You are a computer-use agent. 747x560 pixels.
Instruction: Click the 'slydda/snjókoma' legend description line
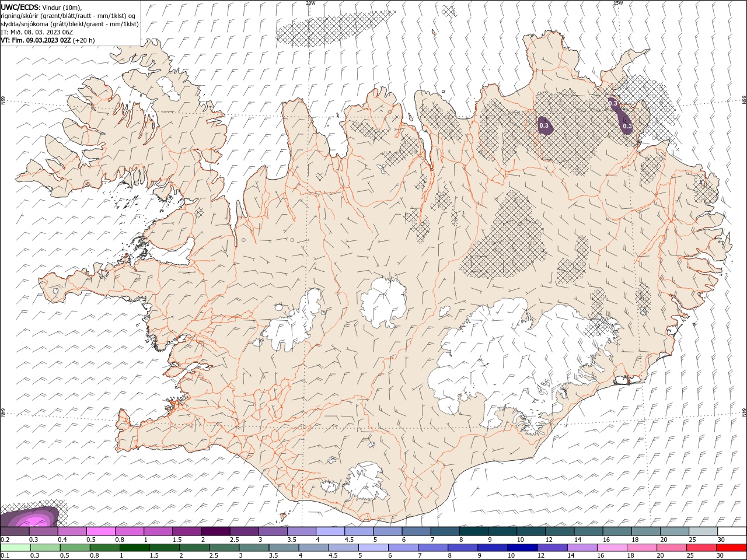tap(70, 24)
